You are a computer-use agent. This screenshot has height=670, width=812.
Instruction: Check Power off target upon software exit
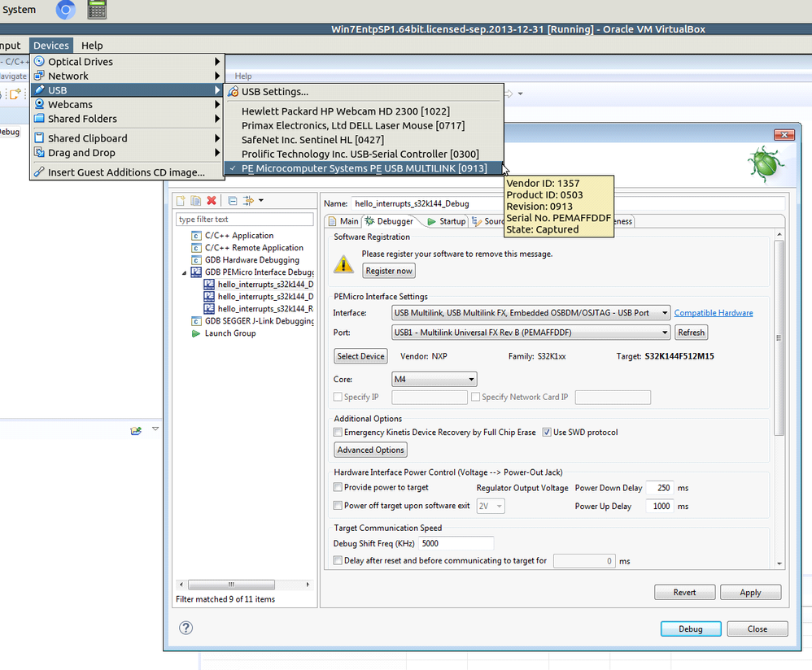tap(338, 506)
